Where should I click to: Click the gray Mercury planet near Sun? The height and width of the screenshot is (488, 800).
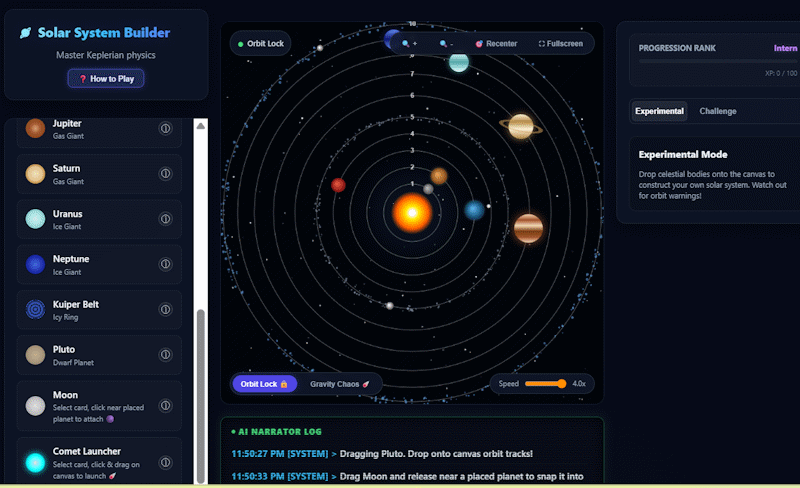click(x=429, y=189)
